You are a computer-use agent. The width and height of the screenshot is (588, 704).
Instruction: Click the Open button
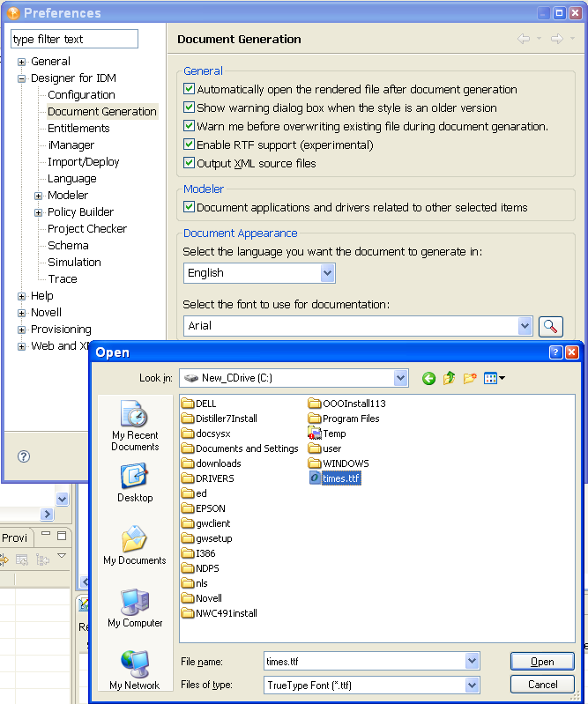(x=542, y=662)
